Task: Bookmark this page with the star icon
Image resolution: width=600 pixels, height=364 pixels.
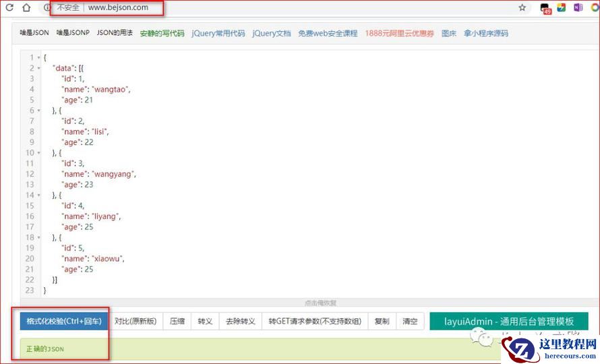Action: [522, 7]
